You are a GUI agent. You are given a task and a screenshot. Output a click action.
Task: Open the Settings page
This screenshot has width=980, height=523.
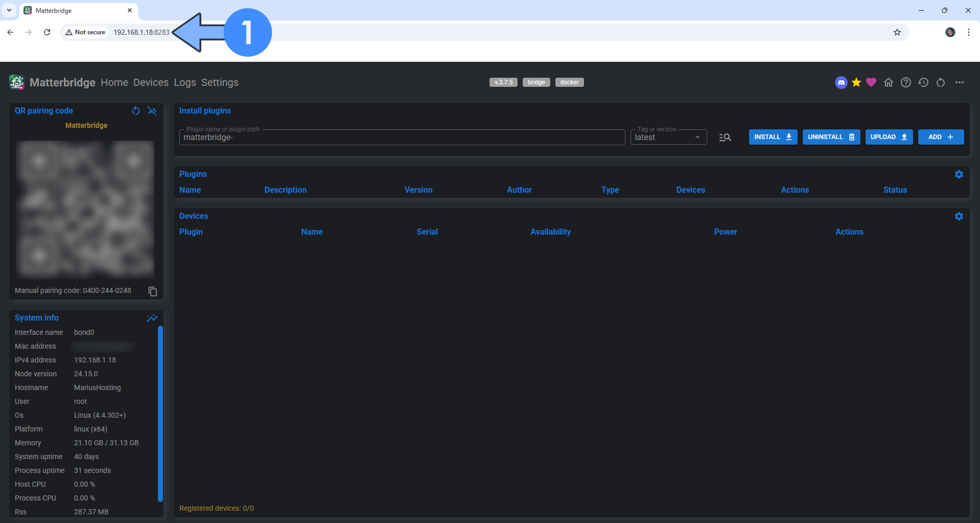[220, 82]
